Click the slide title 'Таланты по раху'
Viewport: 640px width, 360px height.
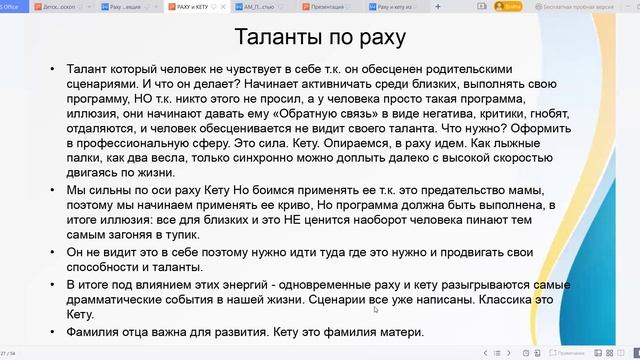(x=320, y=37)
